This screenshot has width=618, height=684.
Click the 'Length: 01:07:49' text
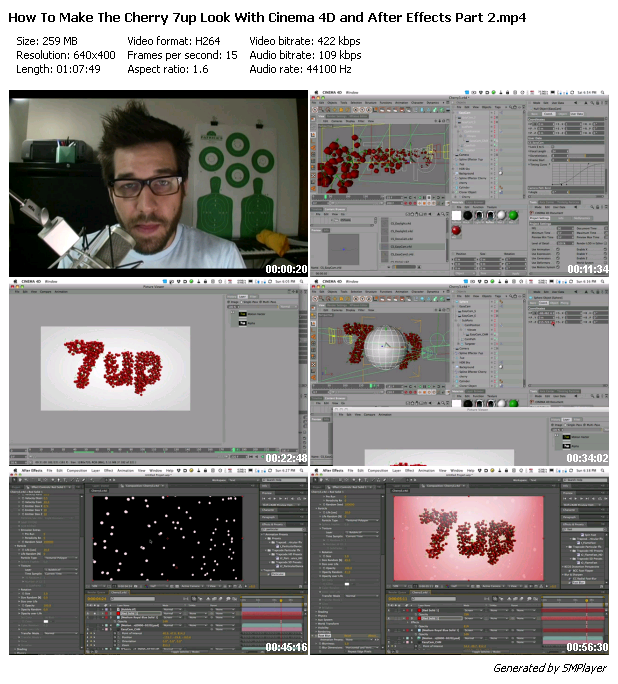58,69
